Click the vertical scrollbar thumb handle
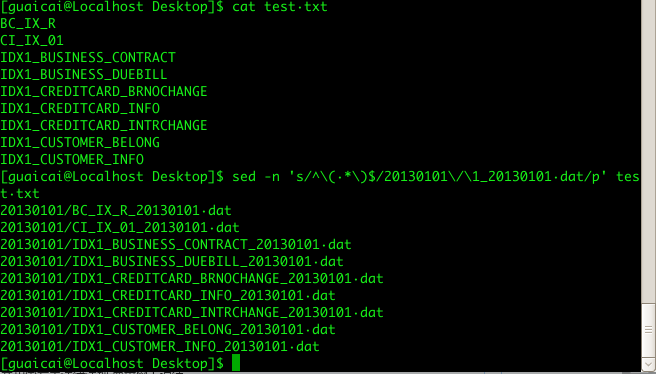Image resolution: width=656 pixels, height=374 pixels. [x=649, y=330]
